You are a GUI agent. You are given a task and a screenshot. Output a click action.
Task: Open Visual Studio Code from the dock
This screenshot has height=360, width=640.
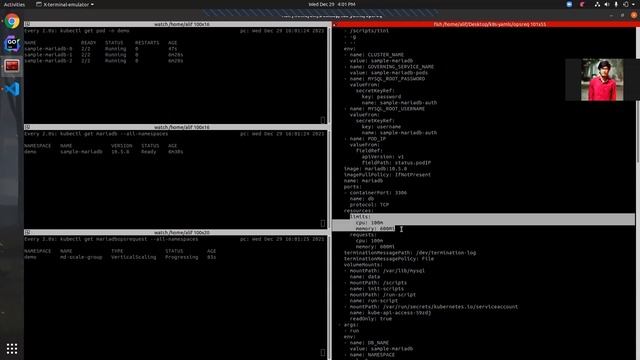pyautogui.click(x=12, y=89)
